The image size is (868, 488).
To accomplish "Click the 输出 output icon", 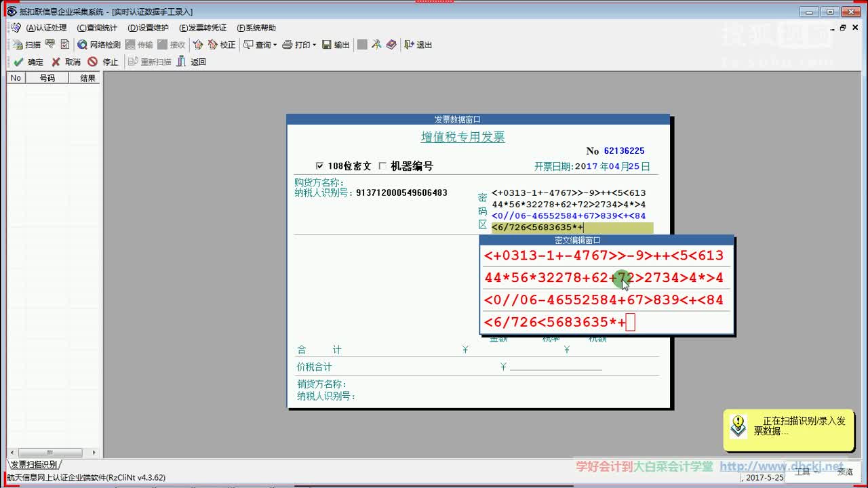I will coord(335,45).
